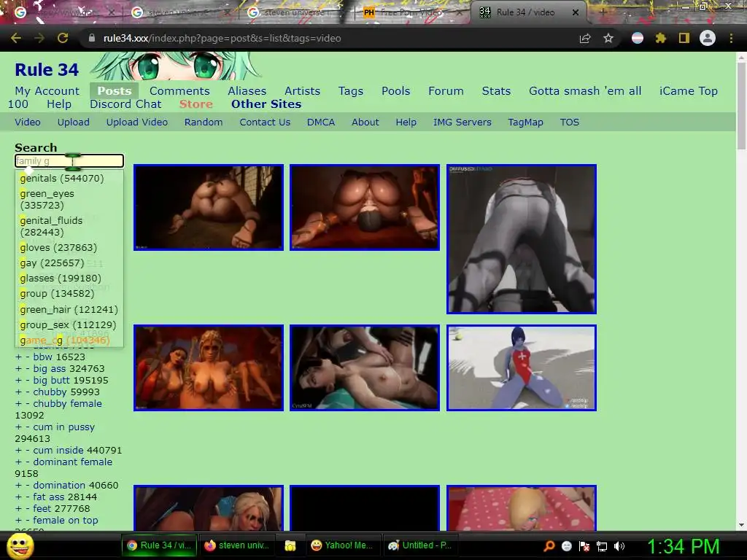This screenshot has width=747, height=560.
Task: Open the Chrome profile avatar menu
Action: (708, 38)
